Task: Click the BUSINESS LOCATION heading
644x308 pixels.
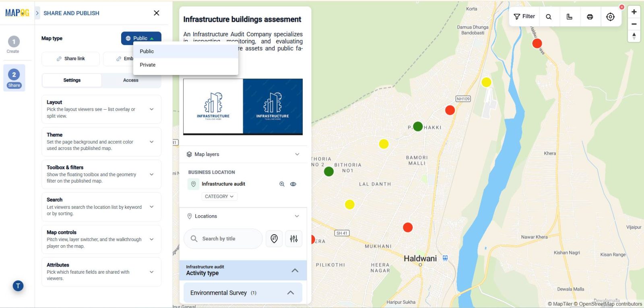Action: tap(212, 172)
